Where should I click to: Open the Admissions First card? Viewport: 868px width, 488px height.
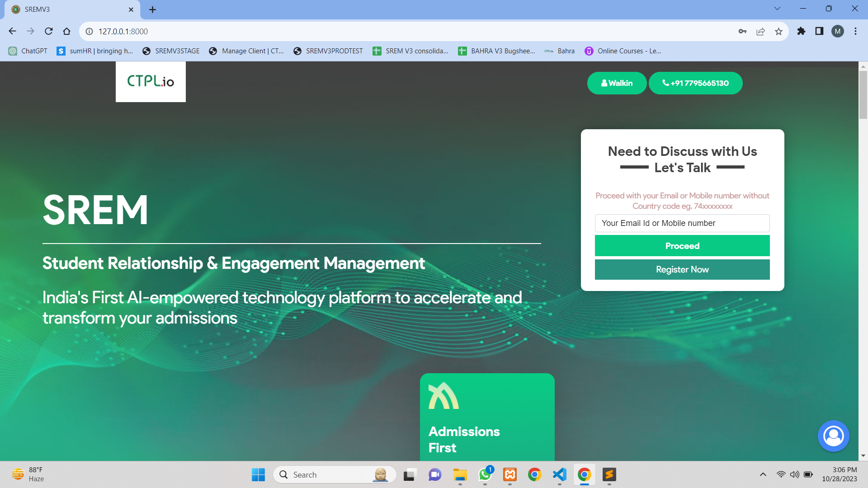click(x=487, y=417)
